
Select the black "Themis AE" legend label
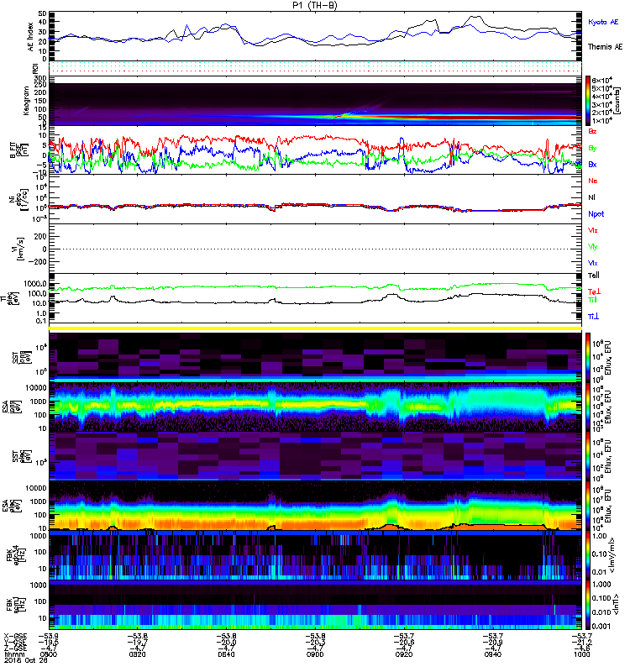[x=605, y=46]
